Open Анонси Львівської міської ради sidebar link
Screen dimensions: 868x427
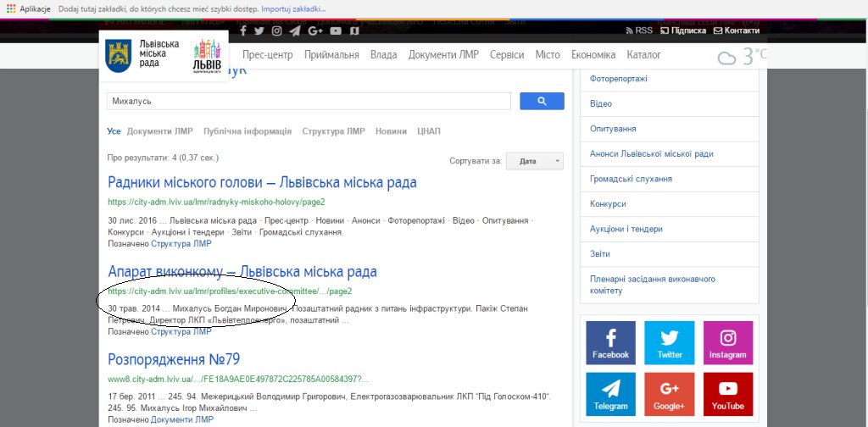pyautogui.click(x=652, y=153)
